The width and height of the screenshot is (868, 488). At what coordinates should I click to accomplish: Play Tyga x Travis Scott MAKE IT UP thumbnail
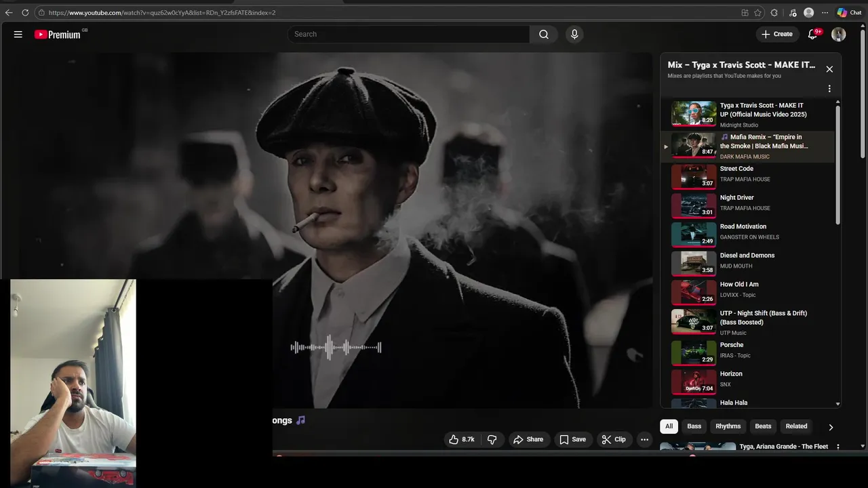(694, 114)
